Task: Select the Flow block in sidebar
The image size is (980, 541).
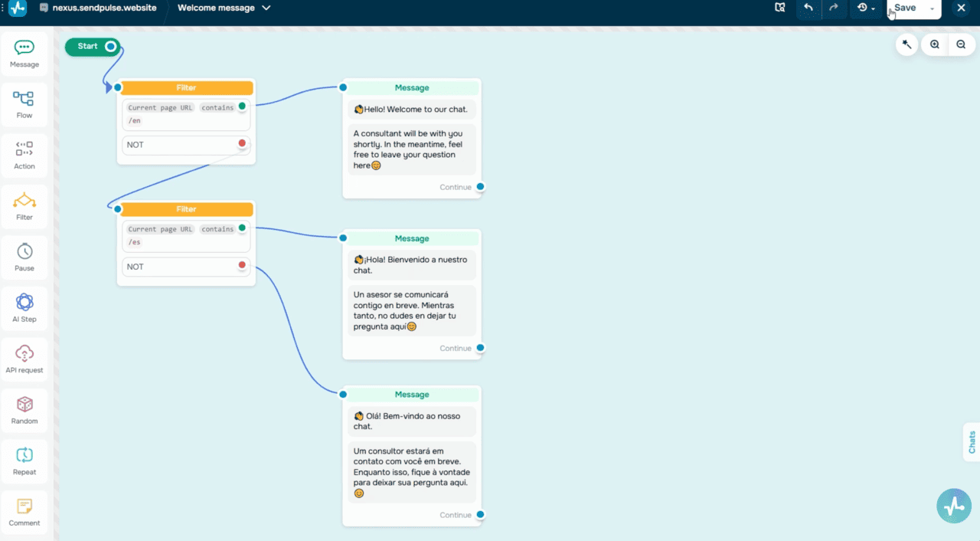Action: pyautogui.click(x=24, y=105)
